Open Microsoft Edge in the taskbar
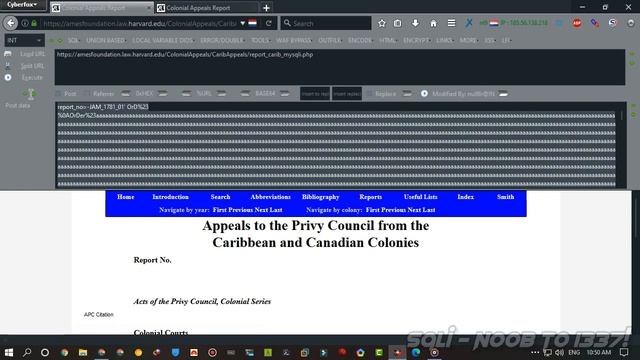This screenshot has width=640, height=360. click(x=416, y=352)
